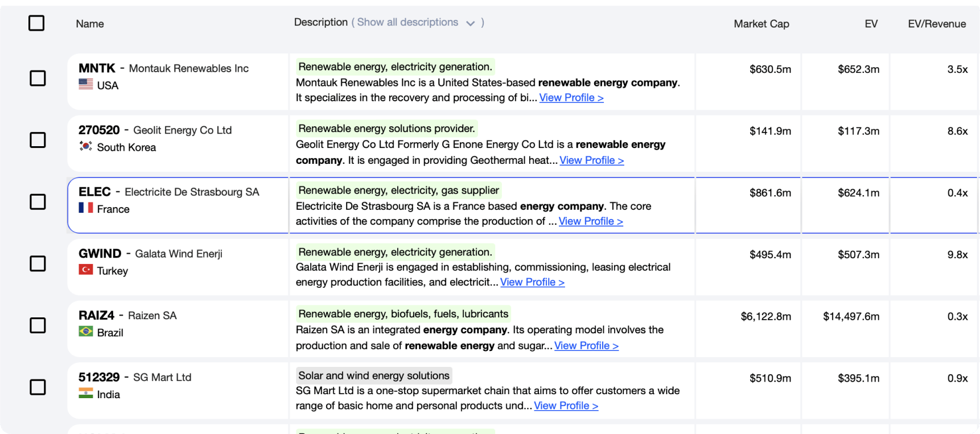Open the 'Show all descriptions' option
This screenshot has width=980, height=434.
pos(407,22)
